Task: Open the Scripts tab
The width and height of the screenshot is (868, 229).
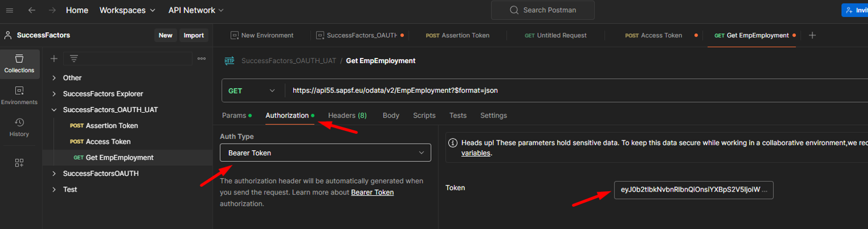Action: click(424, 116)
